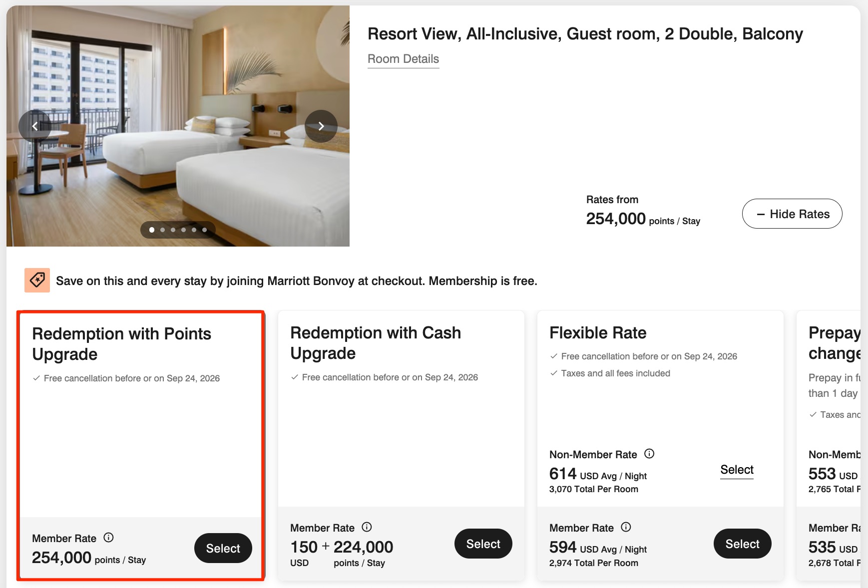Select the last carousel indicator dot
This screenshot has width=868, height=588.
pos(204,230)
